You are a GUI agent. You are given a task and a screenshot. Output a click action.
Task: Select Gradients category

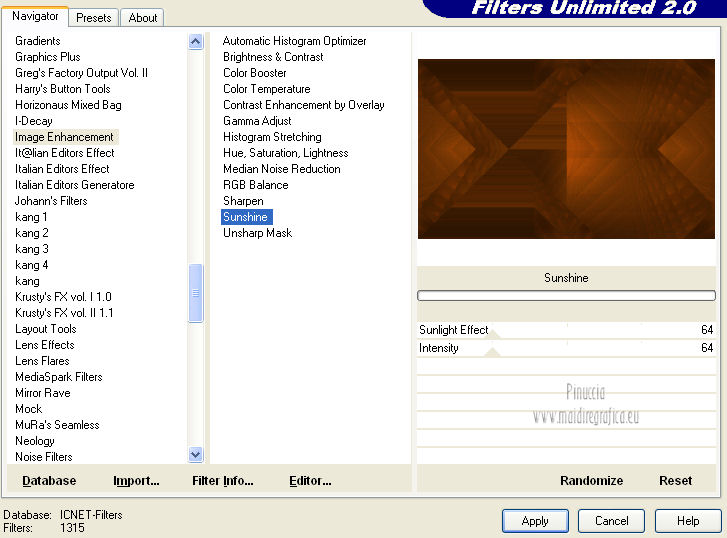tap(38, 41)
